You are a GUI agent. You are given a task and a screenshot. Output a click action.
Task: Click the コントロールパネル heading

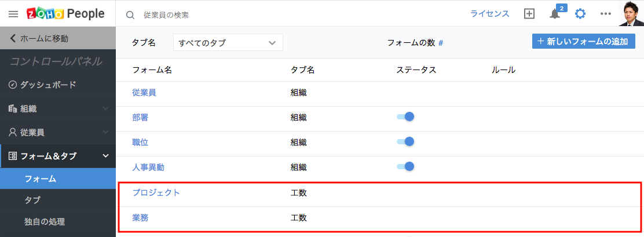(x=56, y=61)
